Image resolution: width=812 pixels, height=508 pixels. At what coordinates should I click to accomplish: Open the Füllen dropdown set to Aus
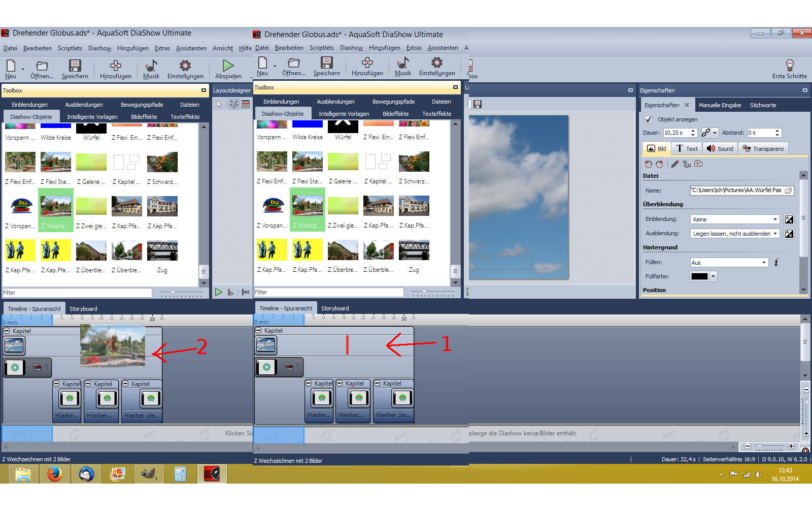(764, 263)
